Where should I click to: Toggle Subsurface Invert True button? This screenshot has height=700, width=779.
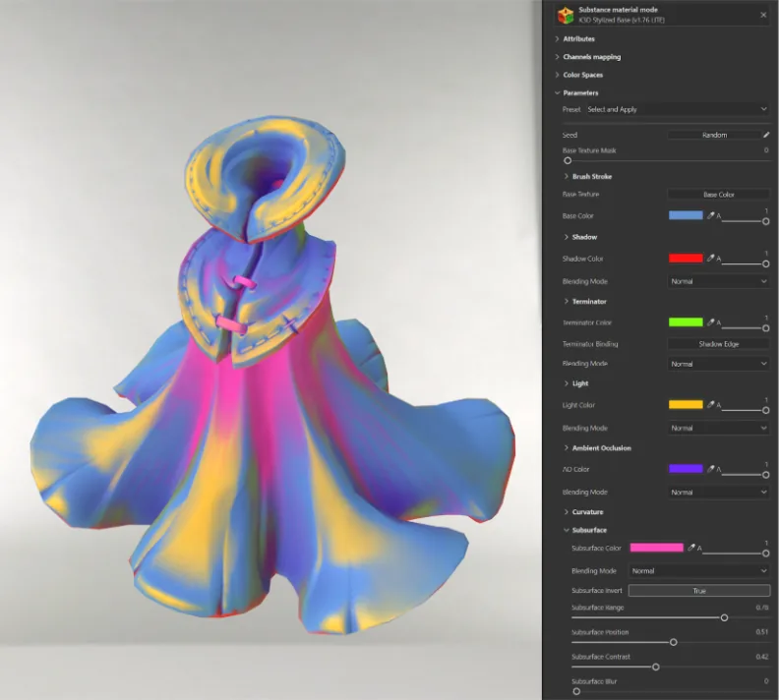[699, 590]
